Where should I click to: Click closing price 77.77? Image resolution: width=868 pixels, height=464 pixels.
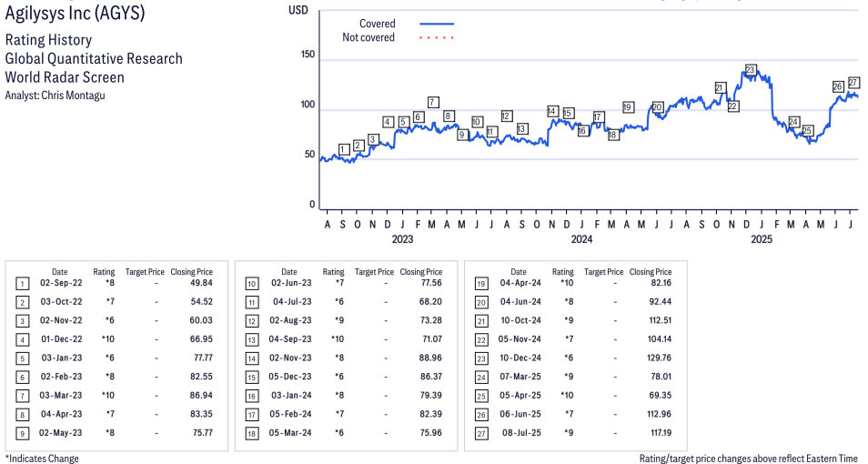click(203, 358)
